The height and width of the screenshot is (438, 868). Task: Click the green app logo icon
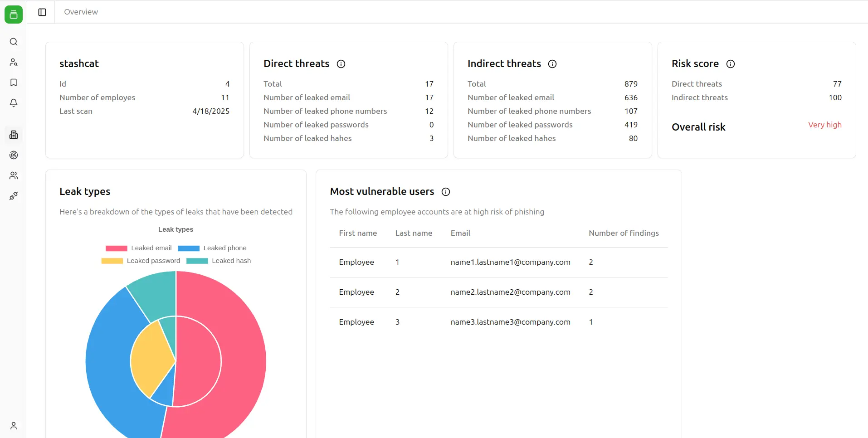[x=14, y=15]
